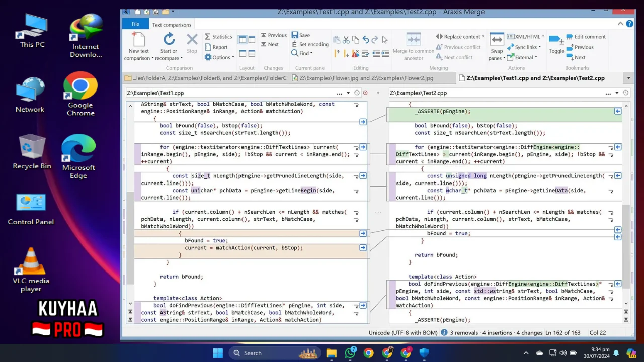
Task: Open the Replace content dropdown
Action: coord(460,37)
